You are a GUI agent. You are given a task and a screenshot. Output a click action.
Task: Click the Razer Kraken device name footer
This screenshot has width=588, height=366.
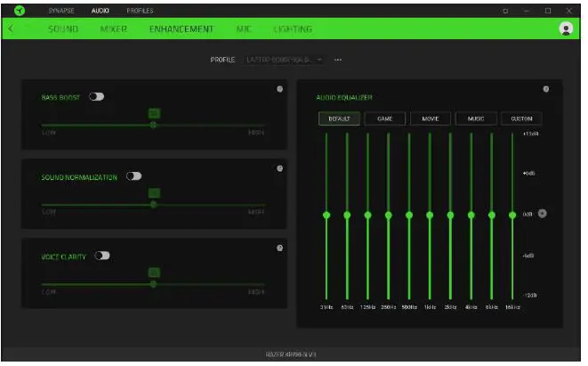291,354
